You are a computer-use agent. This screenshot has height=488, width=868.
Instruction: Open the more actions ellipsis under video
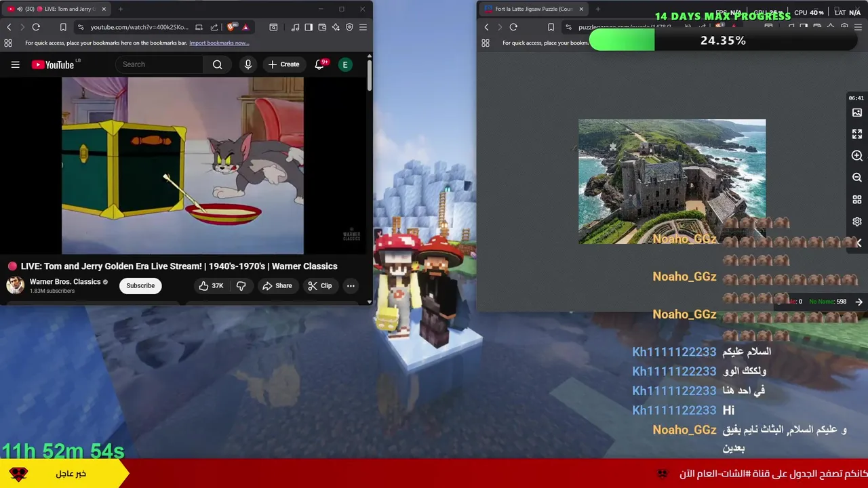coord(351,286)
